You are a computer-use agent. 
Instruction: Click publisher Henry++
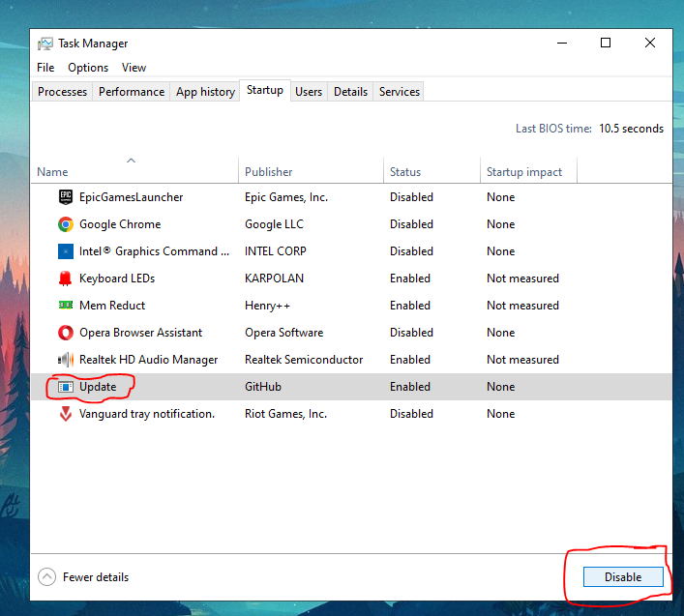pyautogui.click(x=267, y=306)
